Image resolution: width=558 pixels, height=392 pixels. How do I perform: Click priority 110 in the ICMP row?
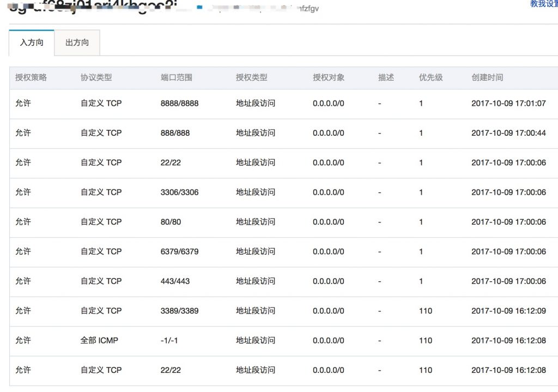426,341
